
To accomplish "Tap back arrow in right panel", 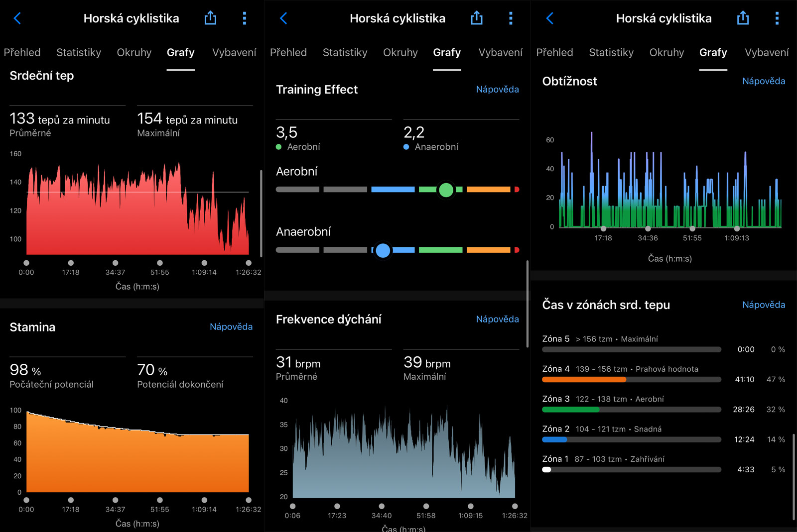I will pos(549,18).
